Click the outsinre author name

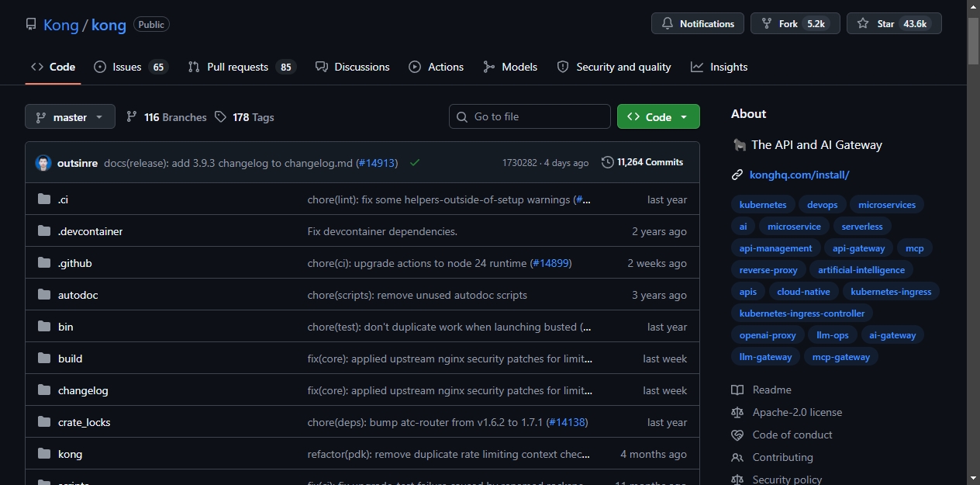click(78, 163)
